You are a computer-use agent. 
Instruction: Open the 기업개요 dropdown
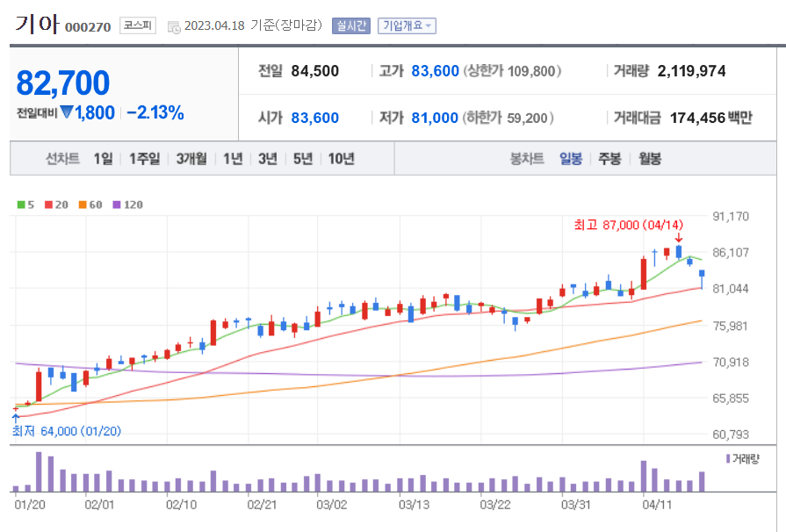(407, 25)
